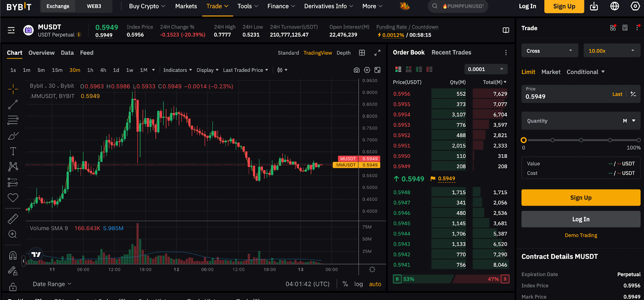644x300 pixels.
Task: Switch to the Overview tab
Action: pos(41,53)
